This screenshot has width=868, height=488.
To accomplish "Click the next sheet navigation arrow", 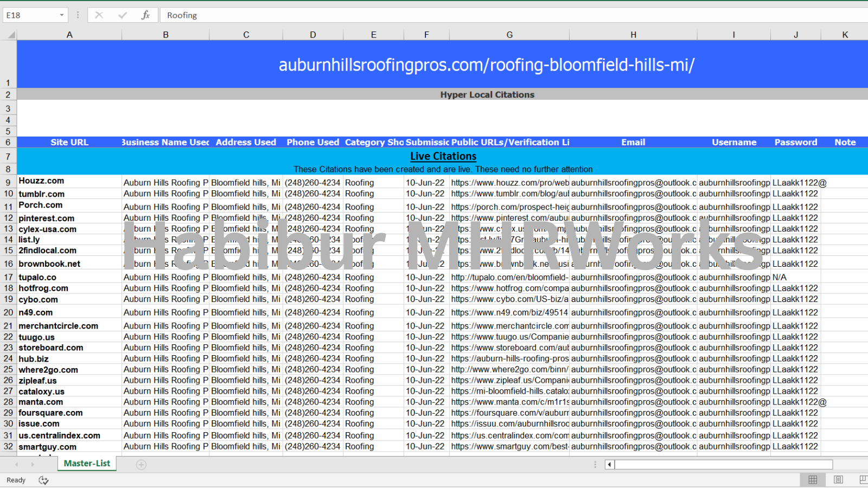I will point(33,465).
